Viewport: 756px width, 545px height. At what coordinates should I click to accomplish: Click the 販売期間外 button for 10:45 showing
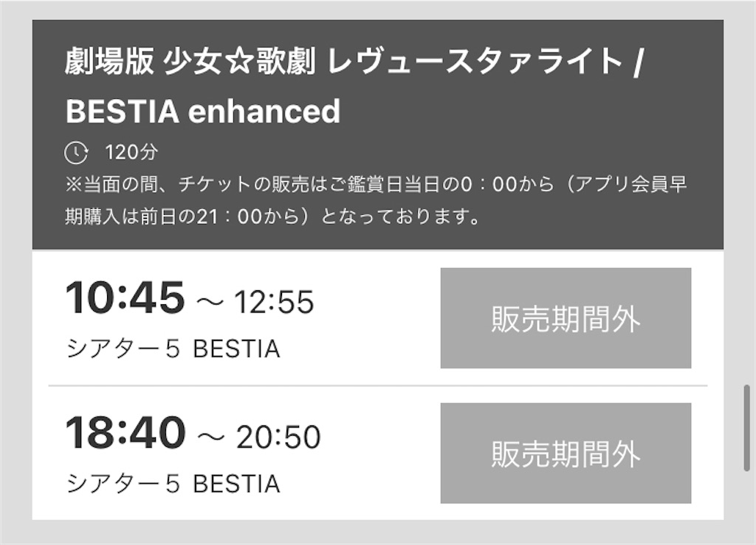[x=566, y=318]
